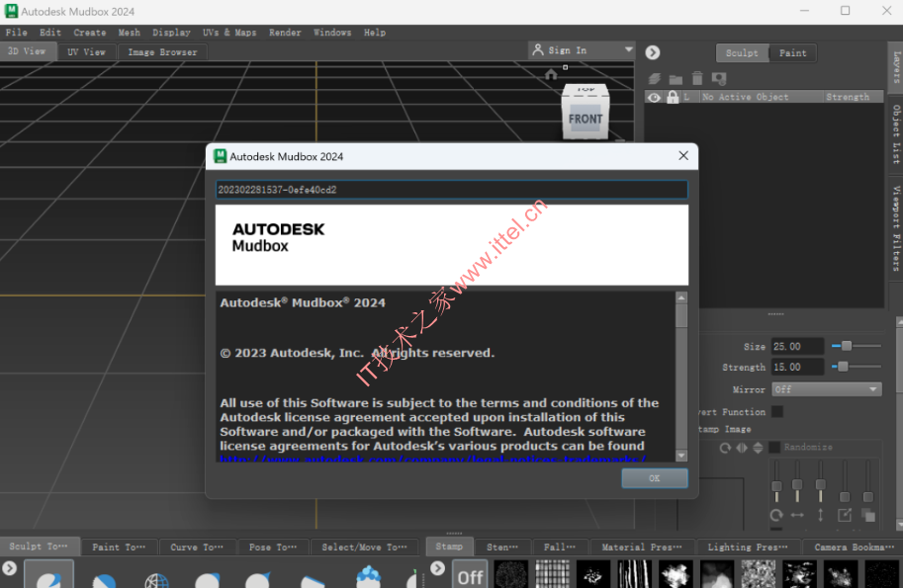Switch to Paint layers mode
903x588 pixels.
pos(793,53)
